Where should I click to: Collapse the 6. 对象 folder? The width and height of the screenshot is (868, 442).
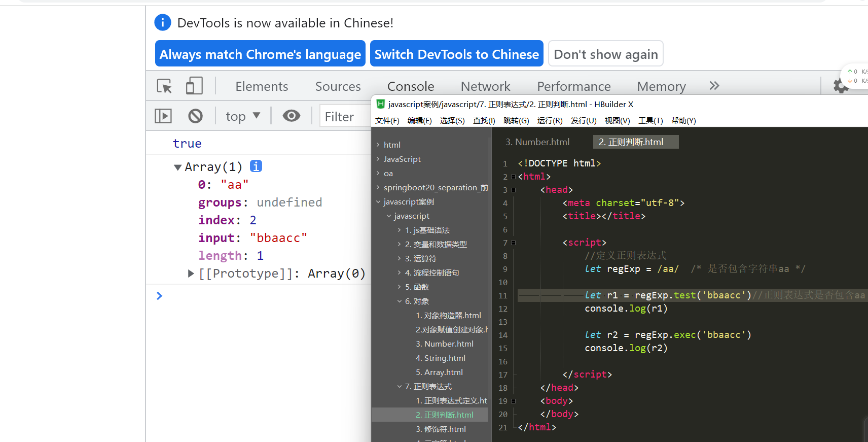click(400, 301)
